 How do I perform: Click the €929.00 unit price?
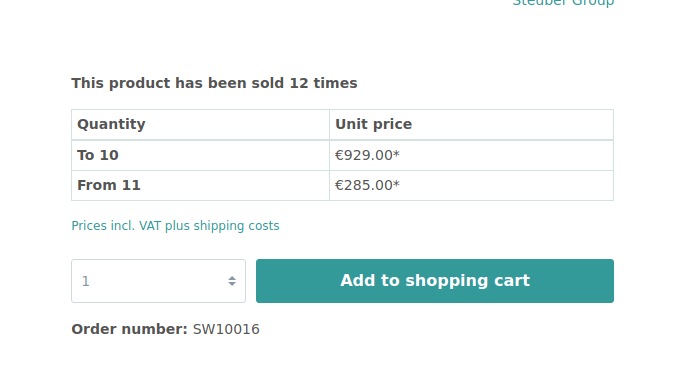(364, 155)
